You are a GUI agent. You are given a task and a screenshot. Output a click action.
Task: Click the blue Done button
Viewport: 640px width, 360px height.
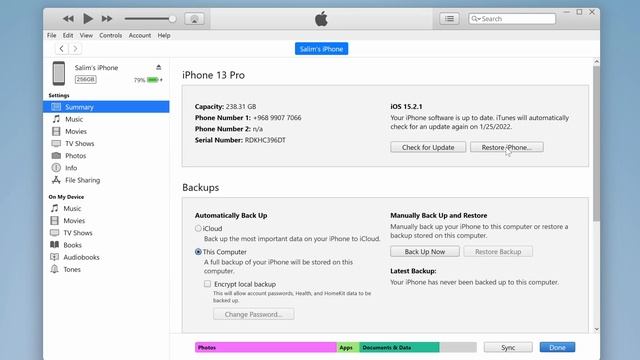click(557, 347)
